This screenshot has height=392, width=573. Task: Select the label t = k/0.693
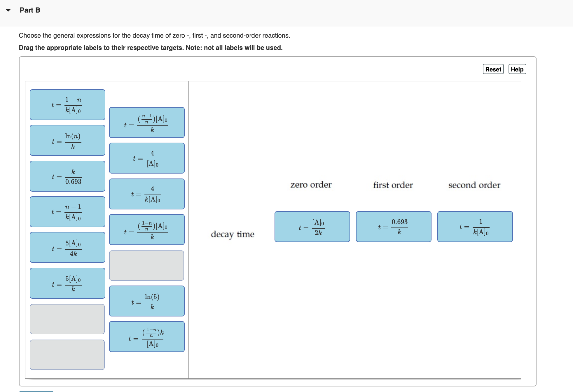[67, 176]
